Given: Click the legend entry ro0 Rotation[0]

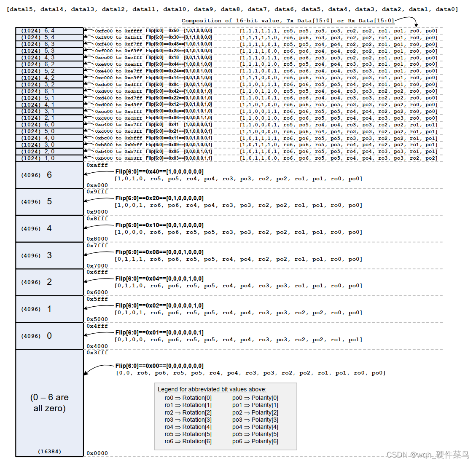Looking at the screenshot, I should [x=188, y=397].
